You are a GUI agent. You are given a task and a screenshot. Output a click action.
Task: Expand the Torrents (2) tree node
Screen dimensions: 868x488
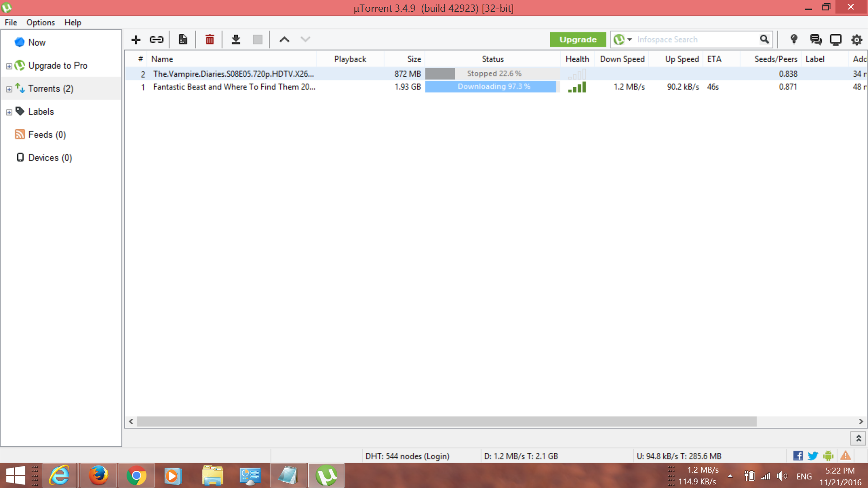(9, 89)
